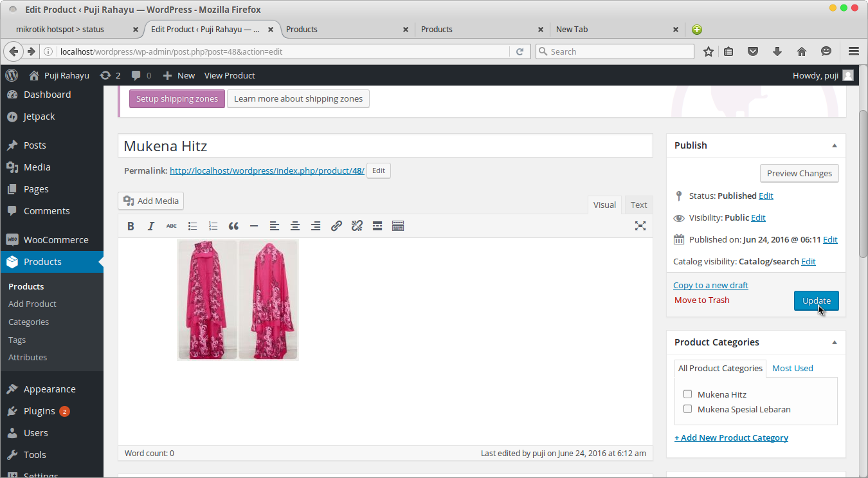868x478 pixels.
Task: Apply italic formatting
Action: pos(151,226)
